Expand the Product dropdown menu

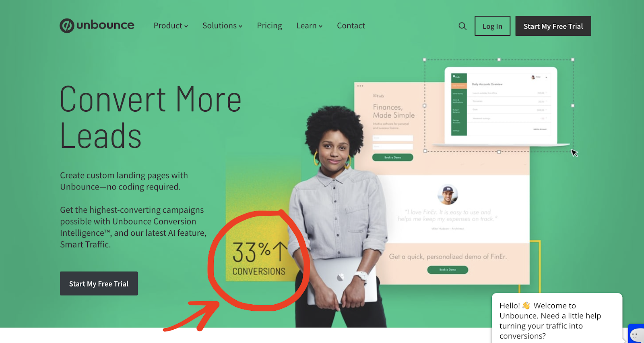click(x=171, y=26)
